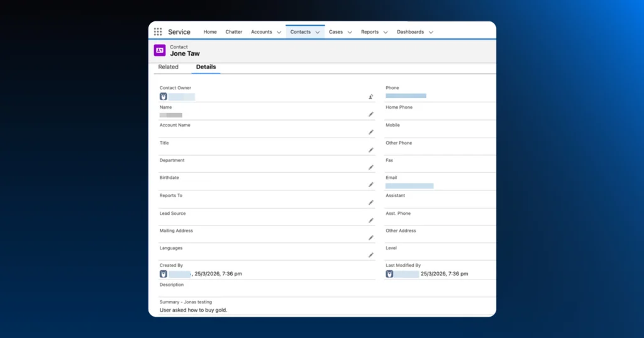Click the Home Phone field label
The height and width of the screenshot is (338, 644).
tap(399, 107)
